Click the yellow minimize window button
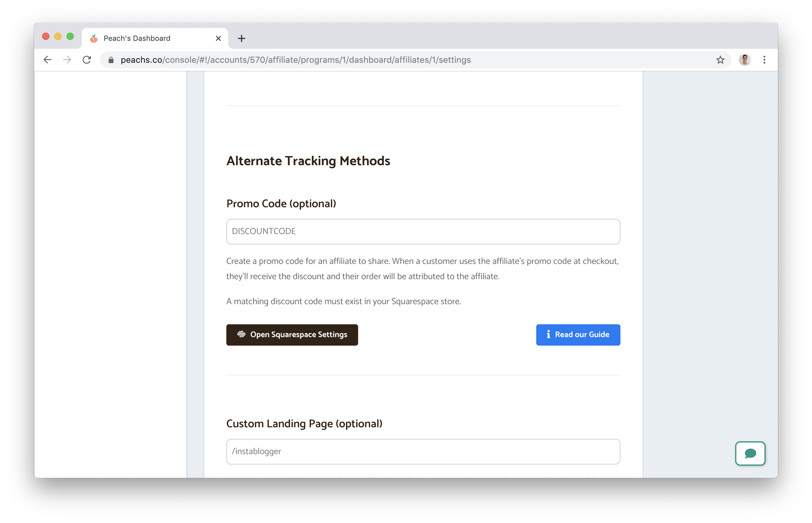The image size is (812, 523). pos(58,36)
